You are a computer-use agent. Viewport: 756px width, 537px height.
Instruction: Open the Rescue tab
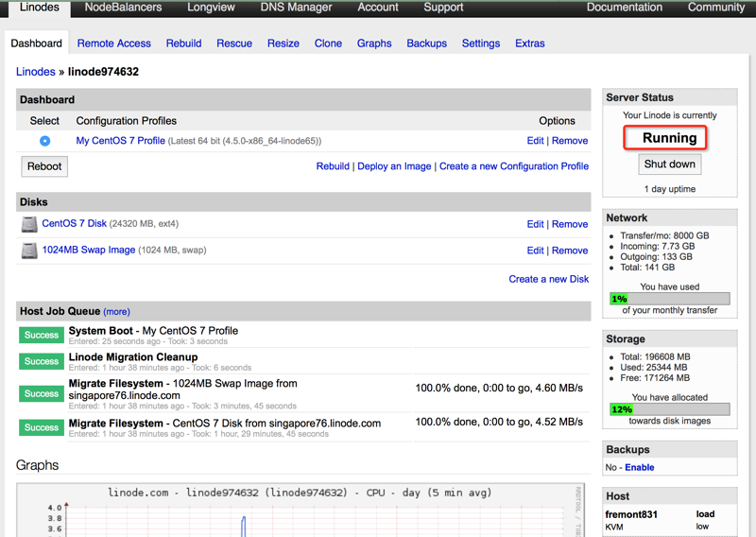pyautogui.click(x=234, y=43)
